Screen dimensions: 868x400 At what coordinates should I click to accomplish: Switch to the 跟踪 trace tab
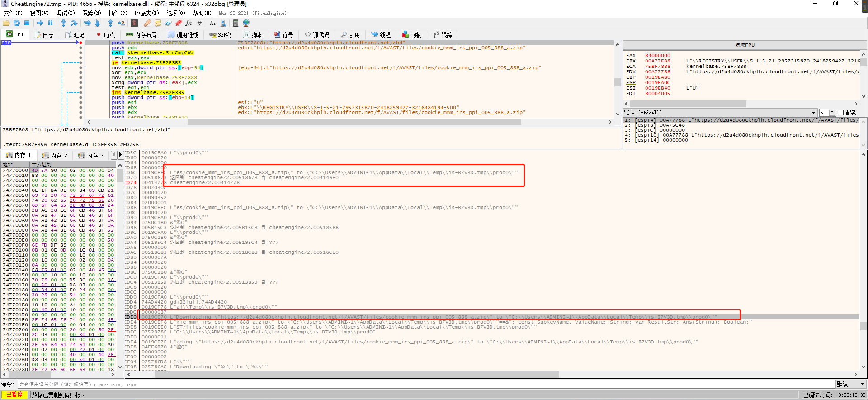443,34
